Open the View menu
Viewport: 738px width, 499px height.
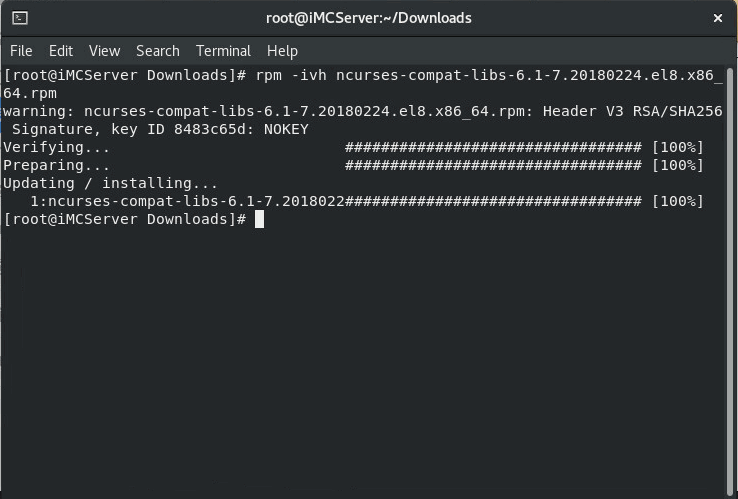pos(104,51)
